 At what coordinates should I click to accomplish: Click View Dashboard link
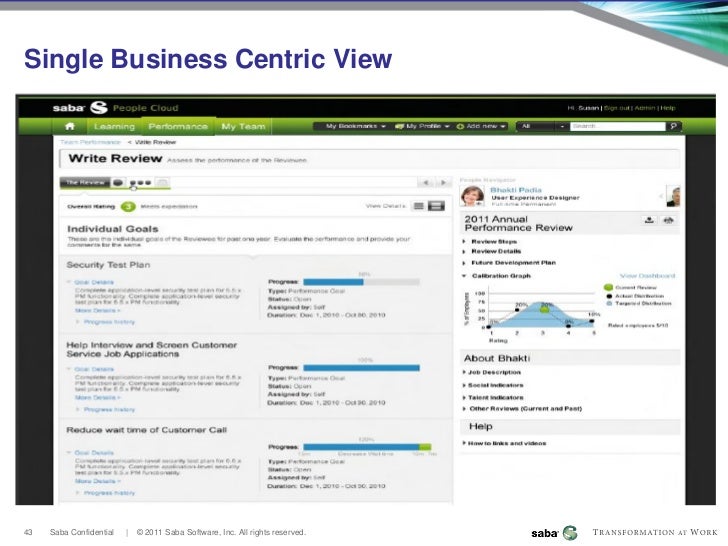pos(647,276)
